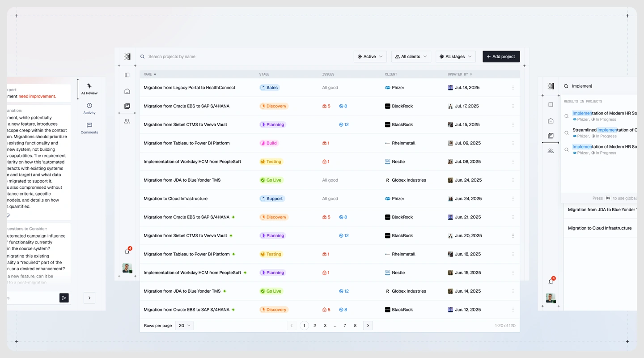Open the user avatar in main sidebar
Viewport: 644px width, 358px height.
click(127, 268)
